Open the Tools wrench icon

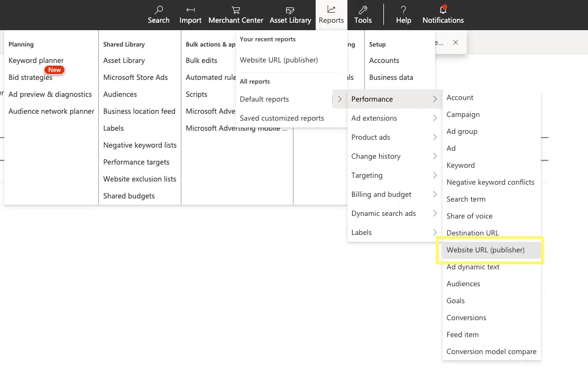pos(363,10)
